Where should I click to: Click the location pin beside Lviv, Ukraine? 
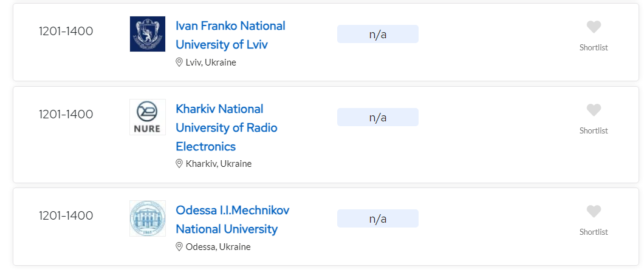point(179,62)
